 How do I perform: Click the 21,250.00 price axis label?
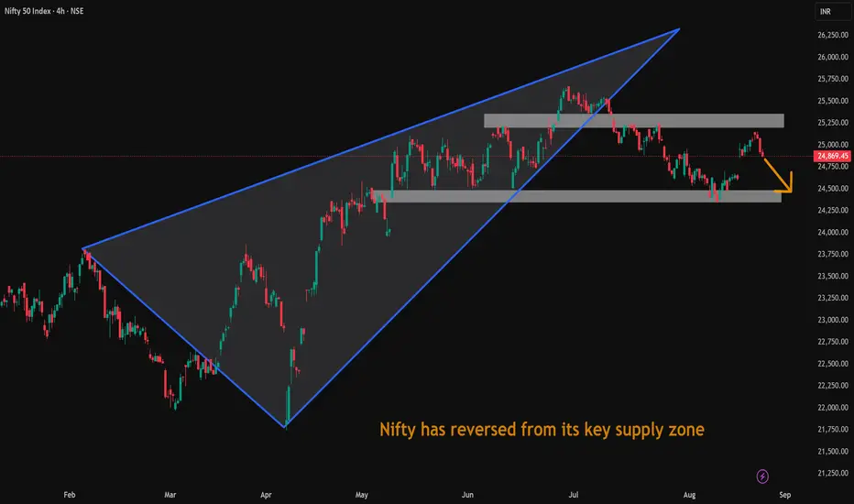coord(833,473)
